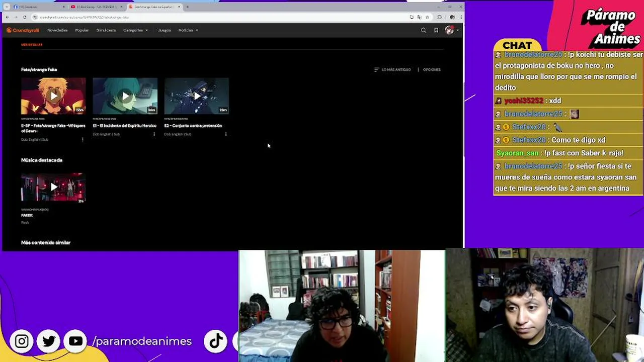Open the Crunchyroll home logo
This screenshot has height=362, width=644.
click(x=23, y=30)
